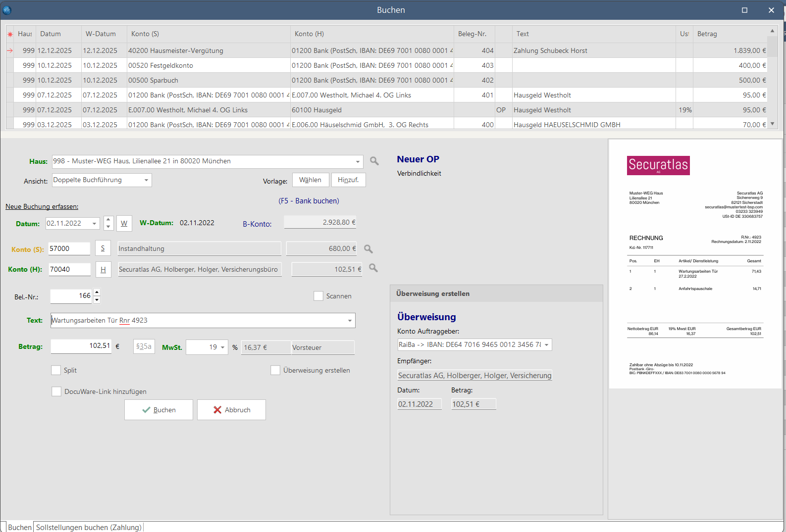
Task: Click the §35a button
Action: tap(144, 346)
